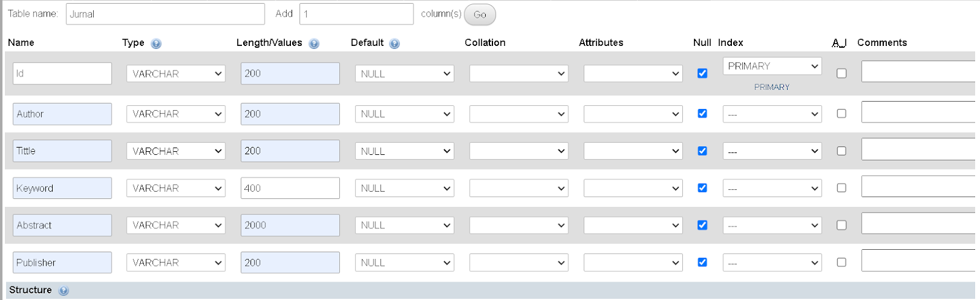Click the Keyword length field showing 400

pyautogui.click(x=290, y=188)
